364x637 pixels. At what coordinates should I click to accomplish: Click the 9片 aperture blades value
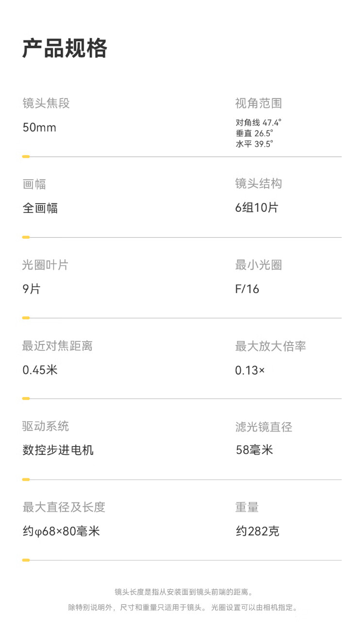[x=32, y=289]
